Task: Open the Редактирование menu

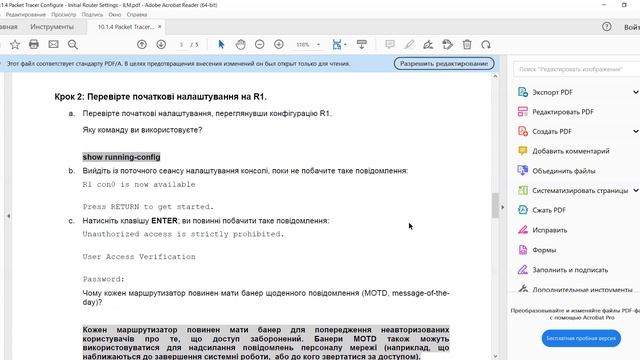Action: point(26,15)
